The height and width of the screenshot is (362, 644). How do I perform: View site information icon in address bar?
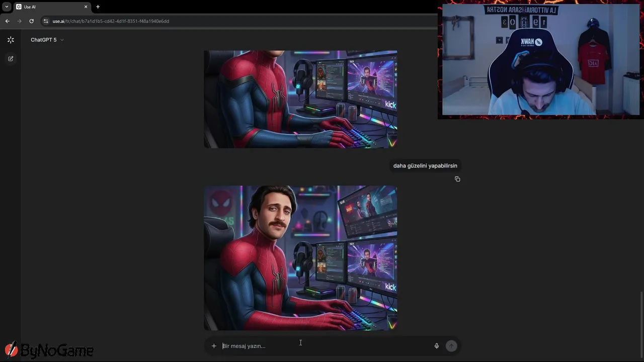click(46, 21)
